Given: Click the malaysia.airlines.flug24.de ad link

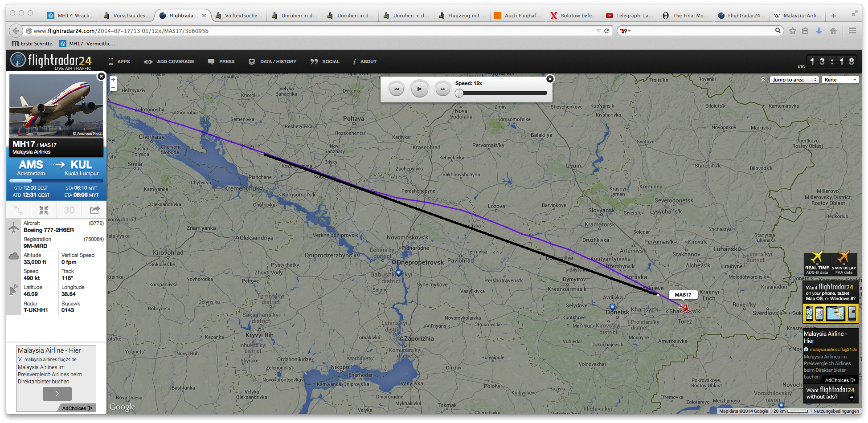Looking at the screenshot, I should (x=50, y=359).
